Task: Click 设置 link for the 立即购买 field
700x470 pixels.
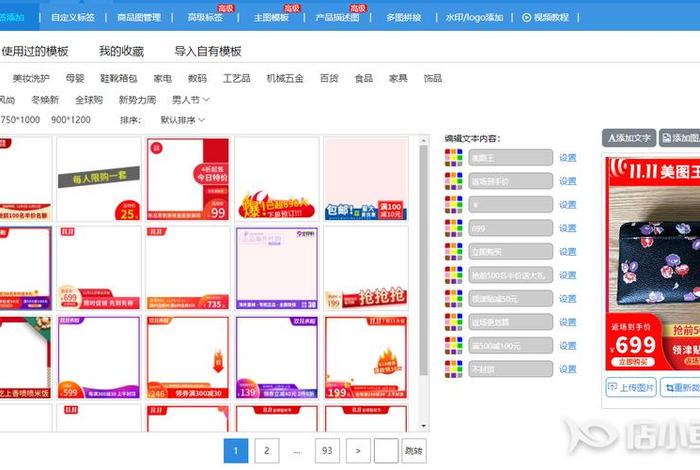Action: pyautogui.click(x=568, y=252)
